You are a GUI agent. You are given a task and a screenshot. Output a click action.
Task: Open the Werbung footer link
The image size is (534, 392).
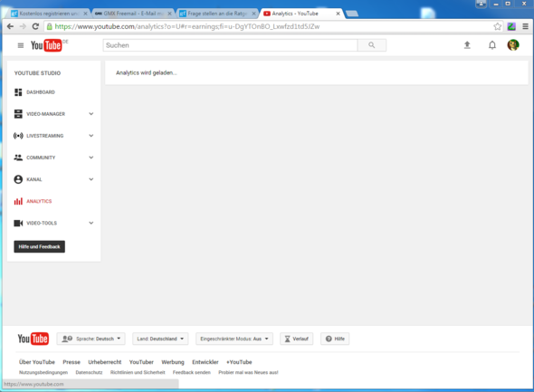pyautogui.click(x=173, y=362)
